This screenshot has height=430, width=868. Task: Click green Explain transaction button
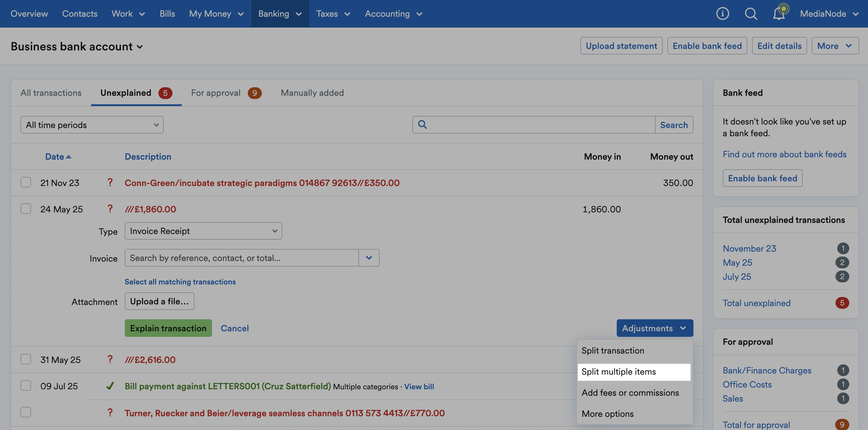(x=168, y=328)
